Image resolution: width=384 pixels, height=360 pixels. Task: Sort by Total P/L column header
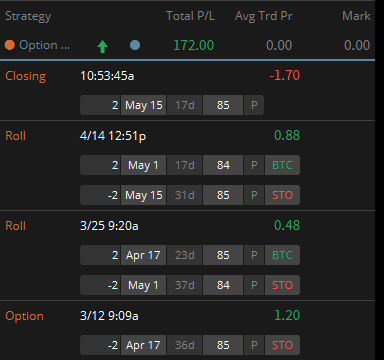190,16
